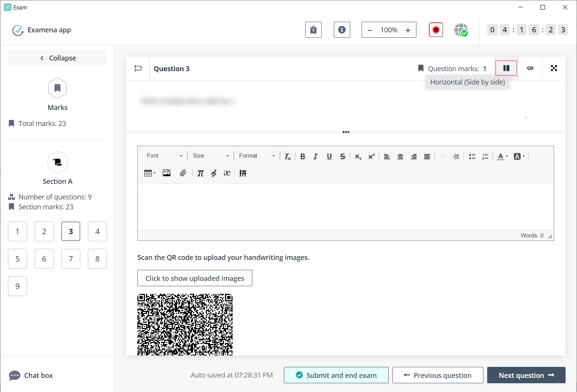Switch to horizontal side-by-side layout
577x392 pixels.
coord(506,68)
